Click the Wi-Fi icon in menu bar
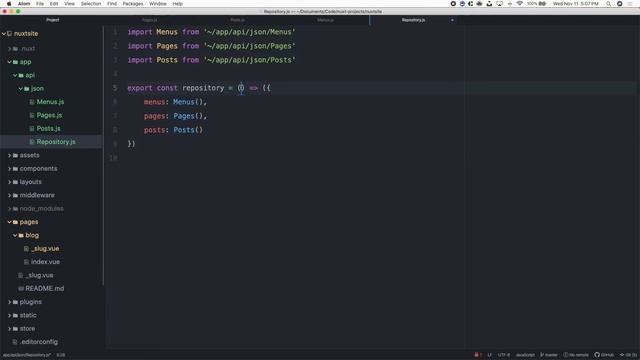The width and height of the screenshot is (640, 360). pyautogui.click(x=520, y=4)
